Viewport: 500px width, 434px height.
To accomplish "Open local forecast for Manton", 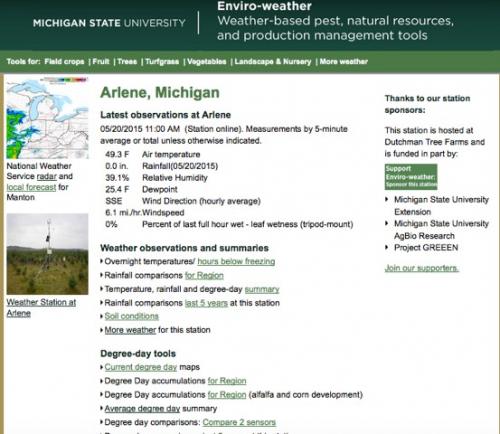I will 31,187.
